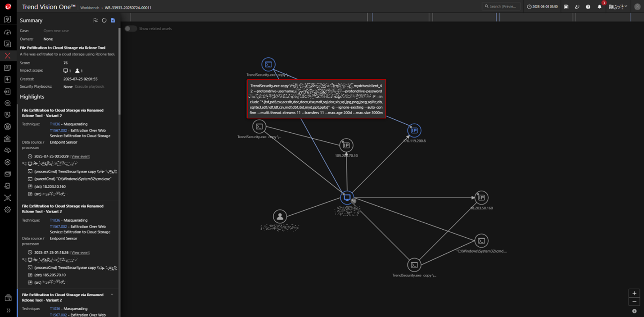Click the email envelope icon in sidebar
The height and width of the screenshot is (317, 644).
click(7, 174)
